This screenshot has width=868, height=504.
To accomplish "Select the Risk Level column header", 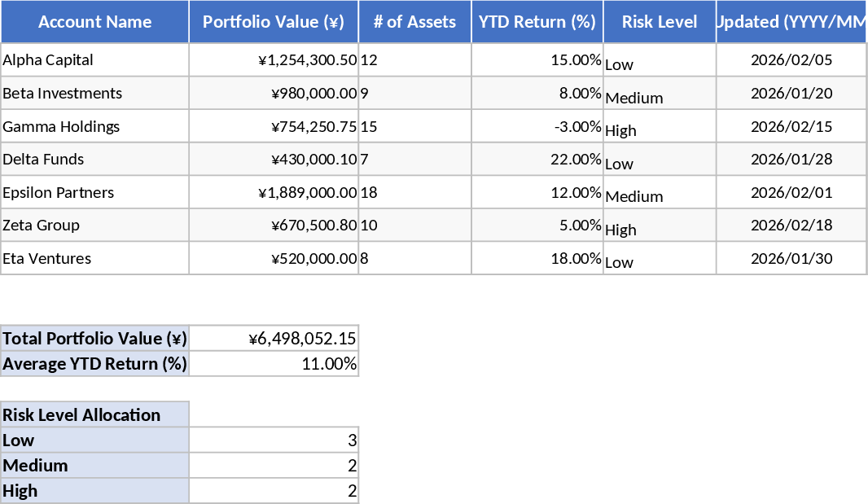I will click(x=658, y=22).
